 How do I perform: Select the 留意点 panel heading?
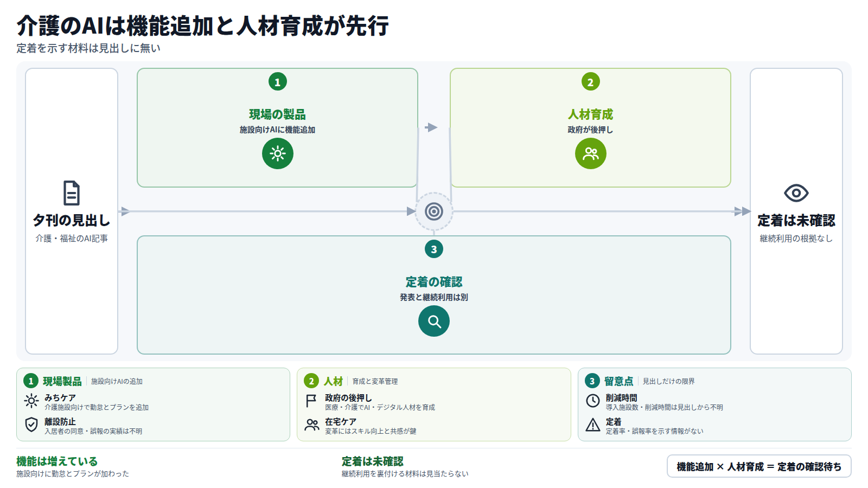[x=619, y=381]
